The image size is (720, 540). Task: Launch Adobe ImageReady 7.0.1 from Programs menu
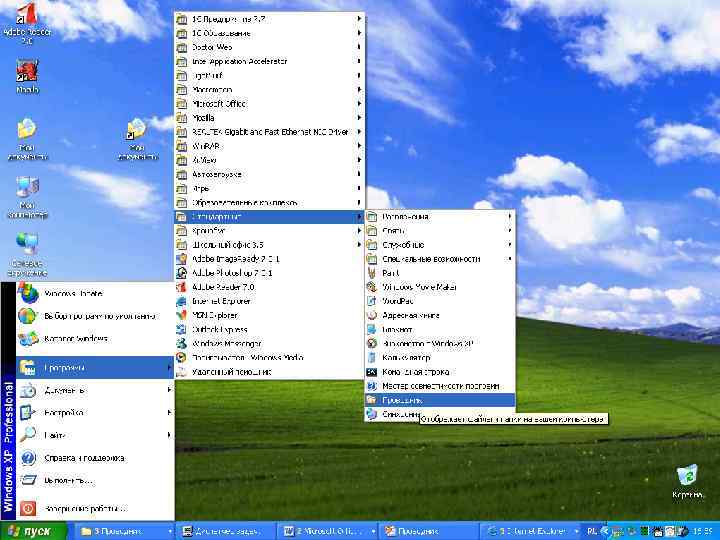(270, 259)
